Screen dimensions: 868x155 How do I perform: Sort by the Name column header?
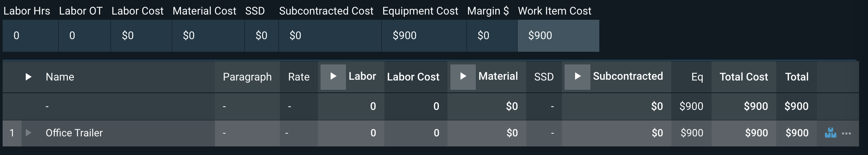[60, 77]
